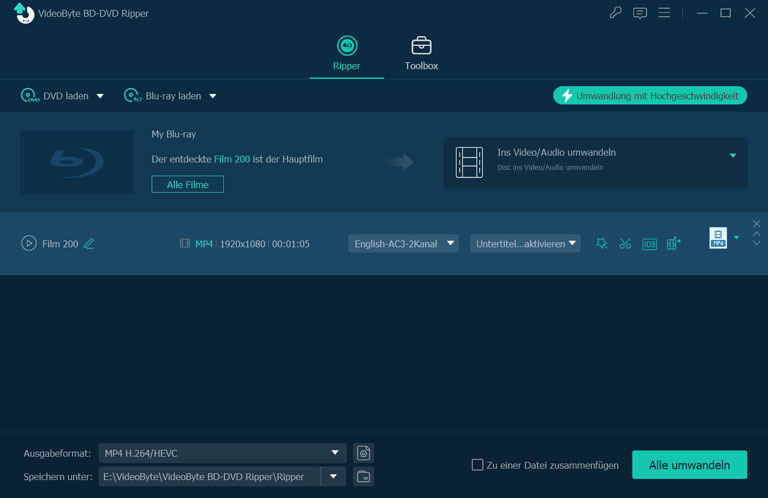Viewport: 768px width, 498px height.
Task: Click the filmstrip icon in the conversion panel
Action: [x=469, y=162]
